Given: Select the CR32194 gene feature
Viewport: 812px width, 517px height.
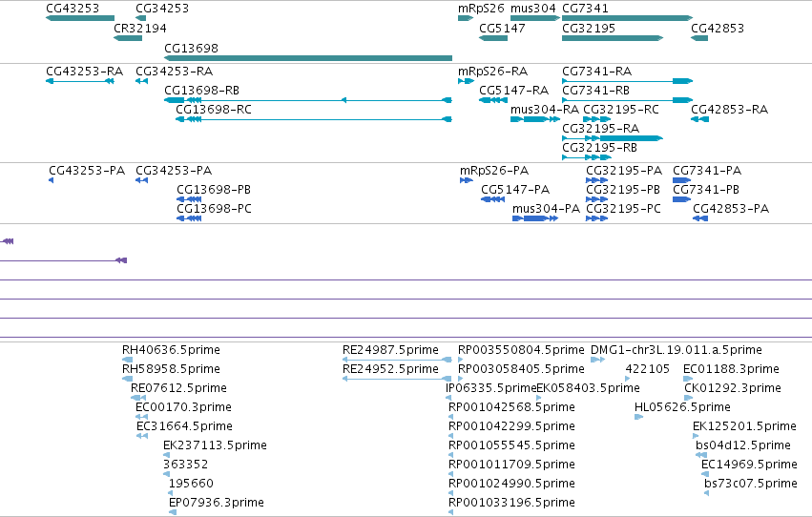Looking at the screenshot, I should click(x=128, y=38).
